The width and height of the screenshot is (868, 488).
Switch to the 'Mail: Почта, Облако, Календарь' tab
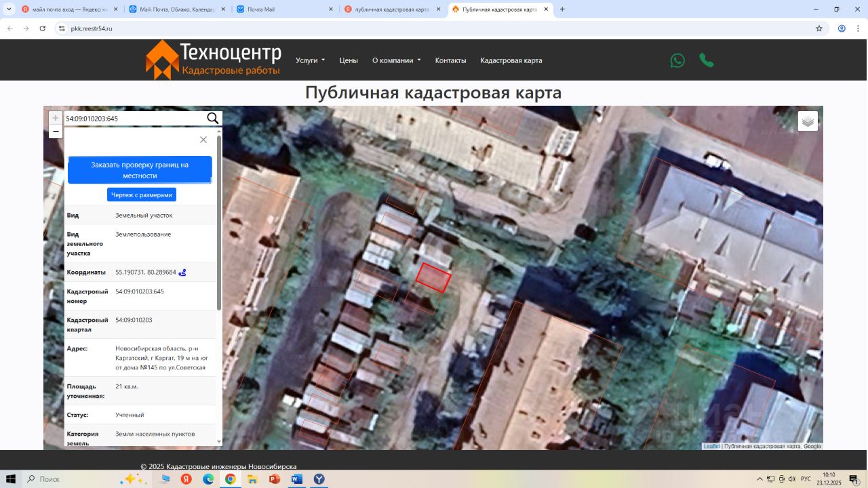tap(177, 9)
